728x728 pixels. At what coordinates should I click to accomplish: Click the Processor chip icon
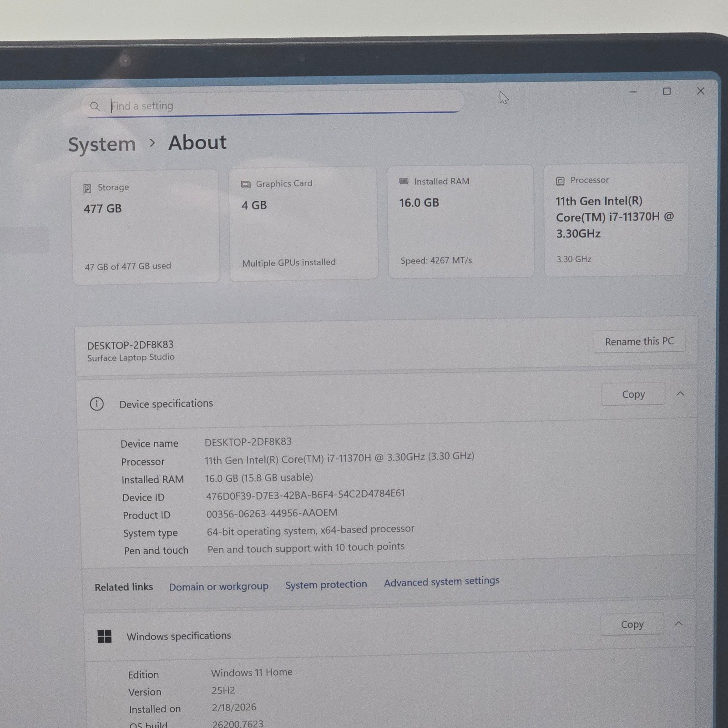pyautogui.click(x=560, y=181)
